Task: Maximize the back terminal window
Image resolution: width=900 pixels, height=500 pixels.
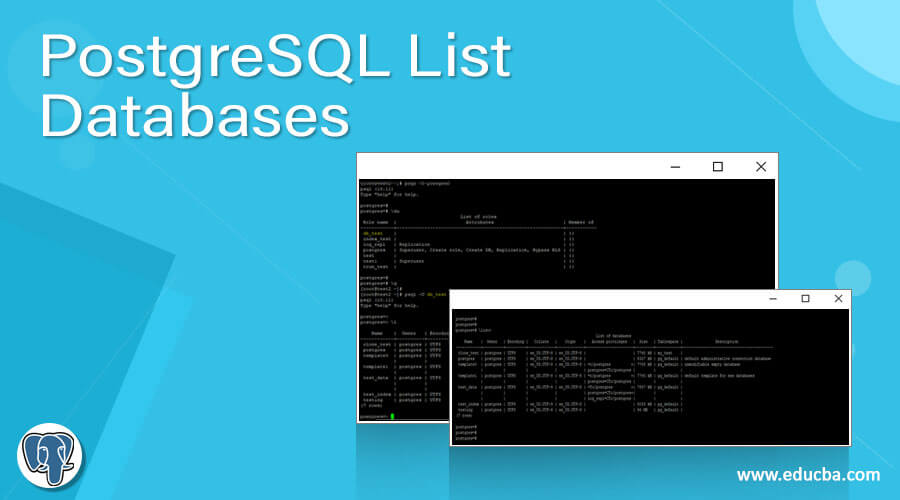Action: point(717,166)
